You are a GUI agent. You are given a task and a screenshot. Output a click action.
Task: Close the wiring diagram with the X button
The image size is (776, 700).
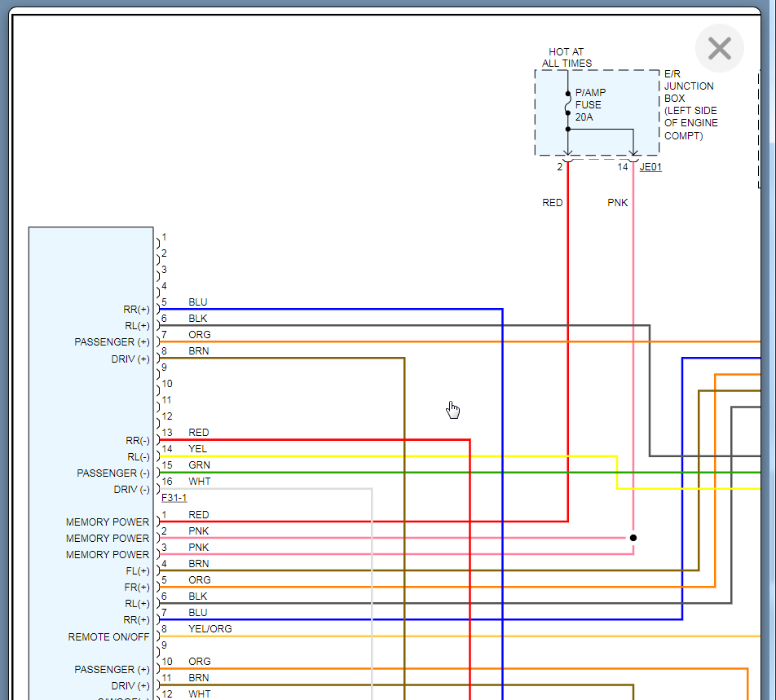pos(719,48)
